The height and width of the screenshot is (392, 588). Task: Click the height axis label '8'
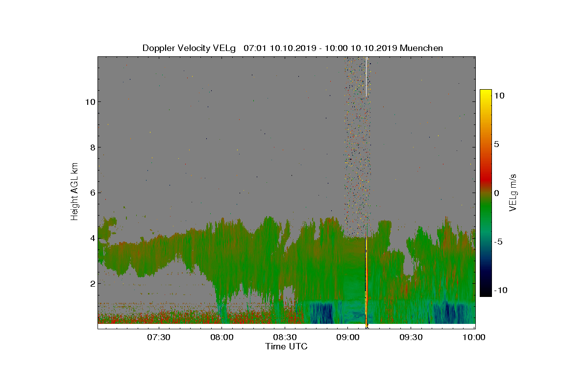pos(92,147)
